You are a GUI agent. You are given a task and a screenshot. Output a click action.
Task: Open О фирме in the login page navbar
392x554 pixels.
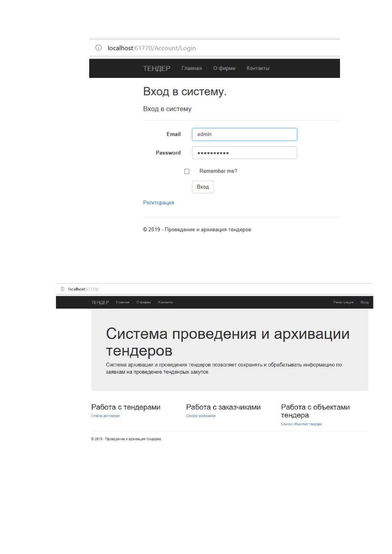(224, 68)
